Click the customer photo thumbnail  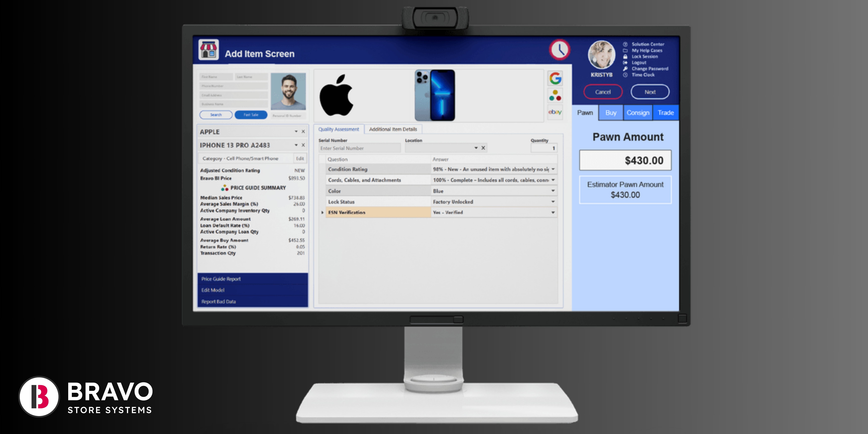288,91
